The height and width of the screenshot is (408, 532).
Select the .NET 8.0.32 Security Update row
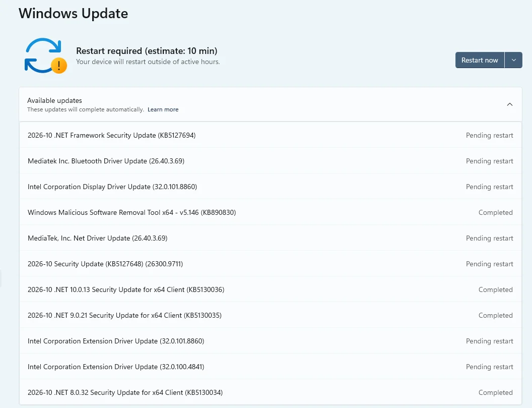click(271, 392)
